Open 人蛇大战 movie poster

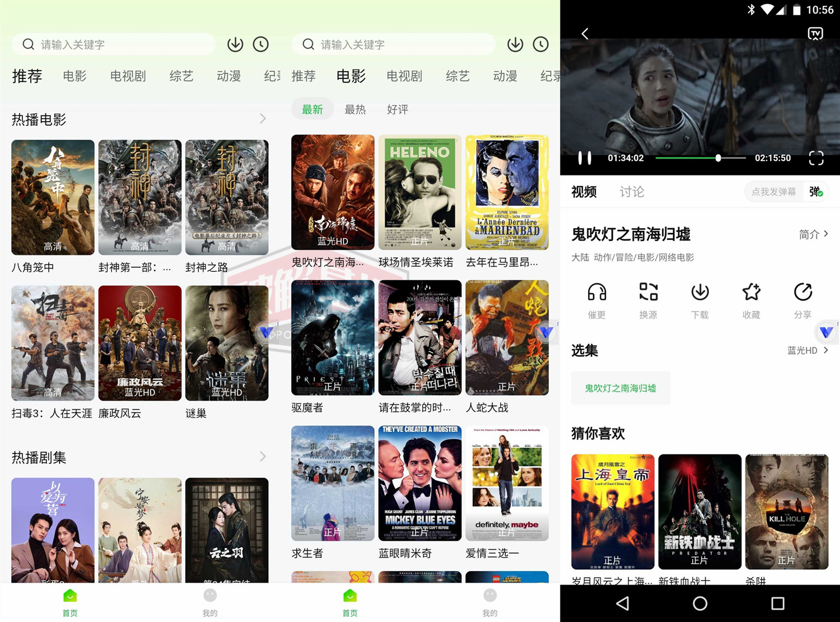[x=507, y=338]
